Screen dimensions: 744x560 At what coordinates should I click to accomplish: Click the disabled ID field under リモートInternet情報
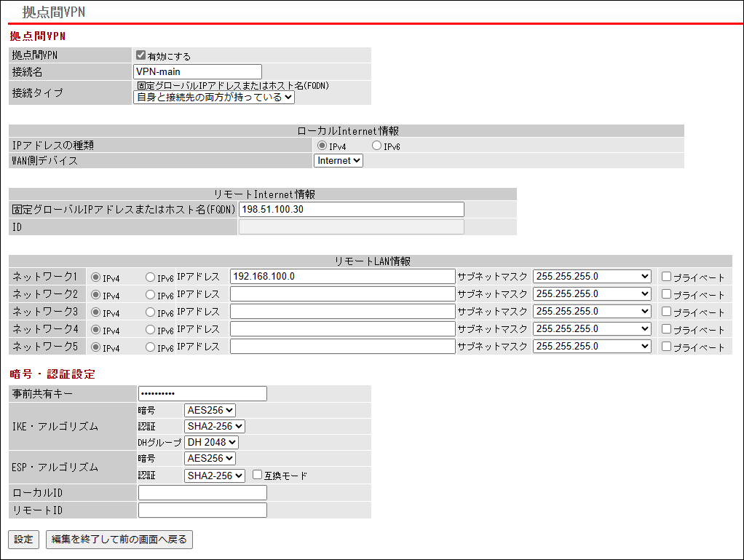tap(352, 227)
